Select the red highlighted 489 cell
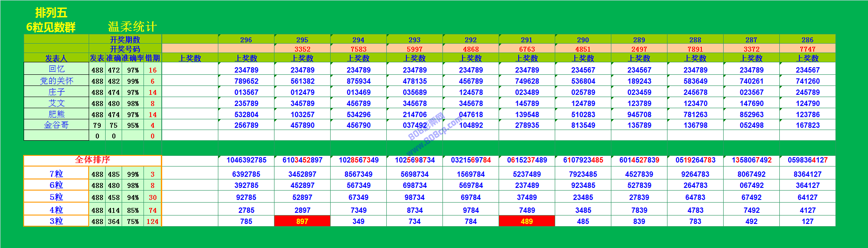The height and width of the screenshot is (248, 868). pyautogui.click(x=527, y=221)
